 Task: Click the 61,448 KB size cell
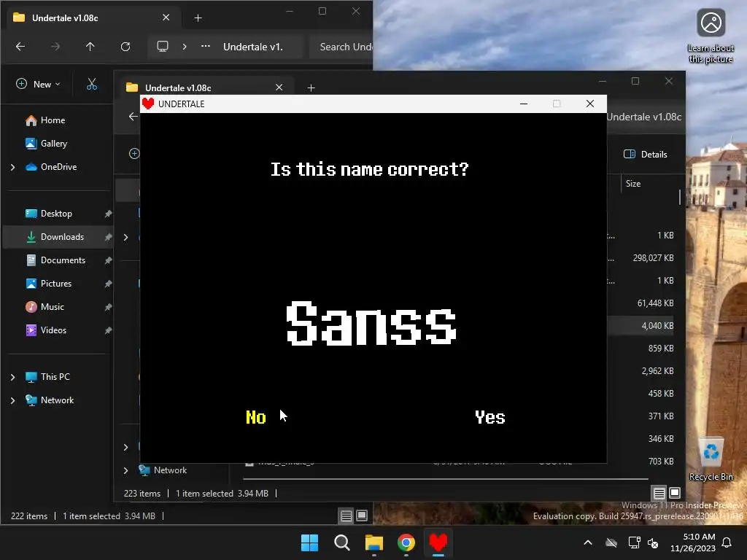pyautogui.click(x=656, y=303)
